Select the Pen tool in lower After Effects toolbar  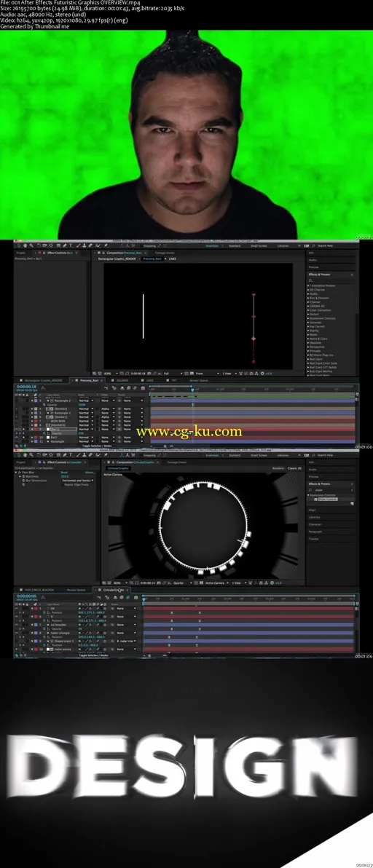coord(64,455)
